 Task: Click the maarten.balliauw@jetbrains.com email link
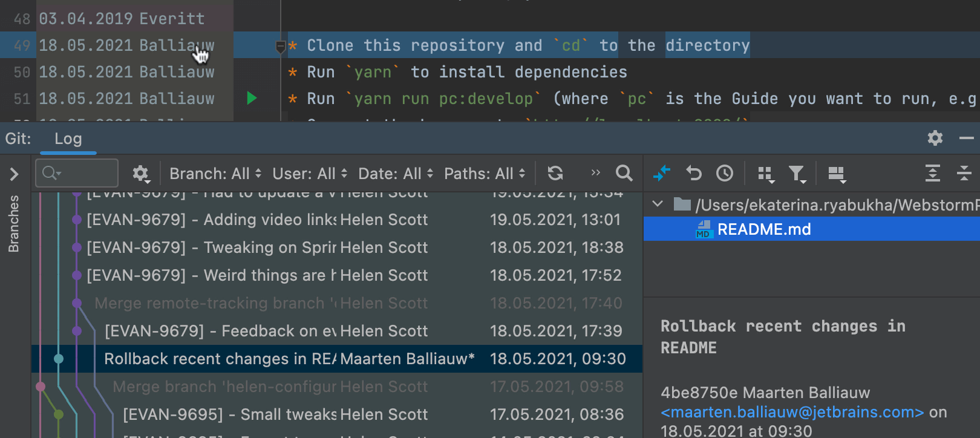point(792,412)
